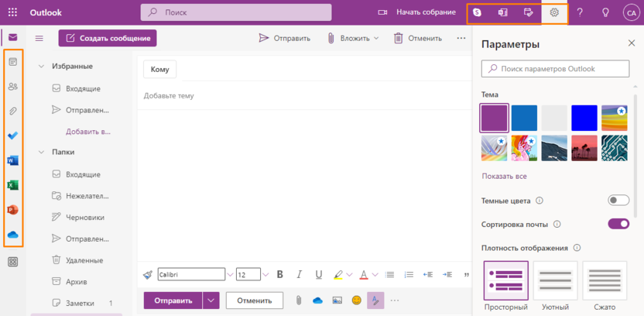Image resolution: width=644 pixels, height=316 pixels.
Task: Choose the bright blue theme swatch
Action: click(x=584, y=118)
